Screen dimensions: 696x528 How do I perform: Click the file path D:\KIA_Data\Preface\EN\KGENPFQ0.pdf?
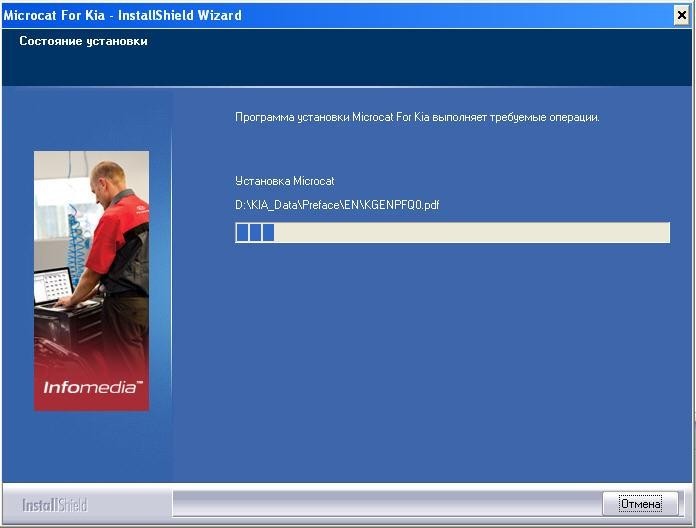pos(337,205)
